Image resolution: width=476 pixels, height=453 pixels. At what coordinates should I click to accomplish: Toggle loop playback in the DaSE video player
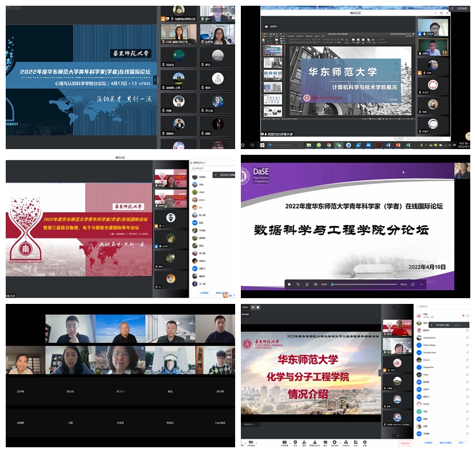(412, 284)
